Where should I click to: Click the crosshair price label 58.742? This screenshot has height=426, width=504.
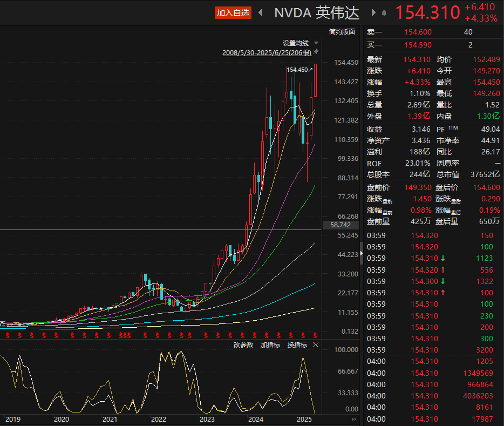click(340, 225)
